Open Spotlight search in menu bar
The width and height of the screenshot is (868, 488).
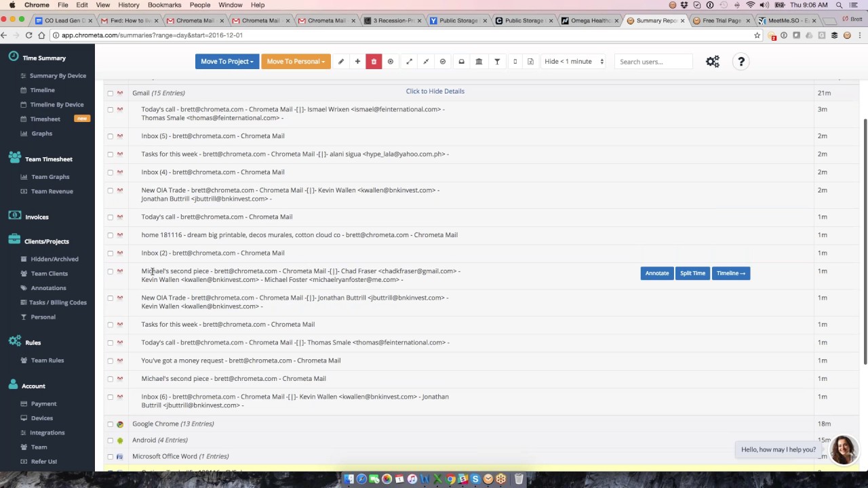point(839,5)
